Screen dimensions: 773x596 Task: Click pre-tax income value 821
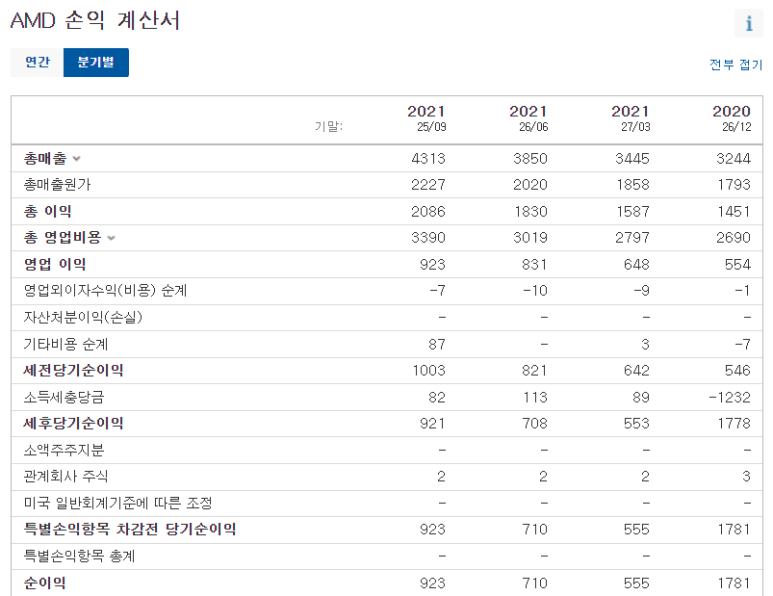tap(535, 371)
